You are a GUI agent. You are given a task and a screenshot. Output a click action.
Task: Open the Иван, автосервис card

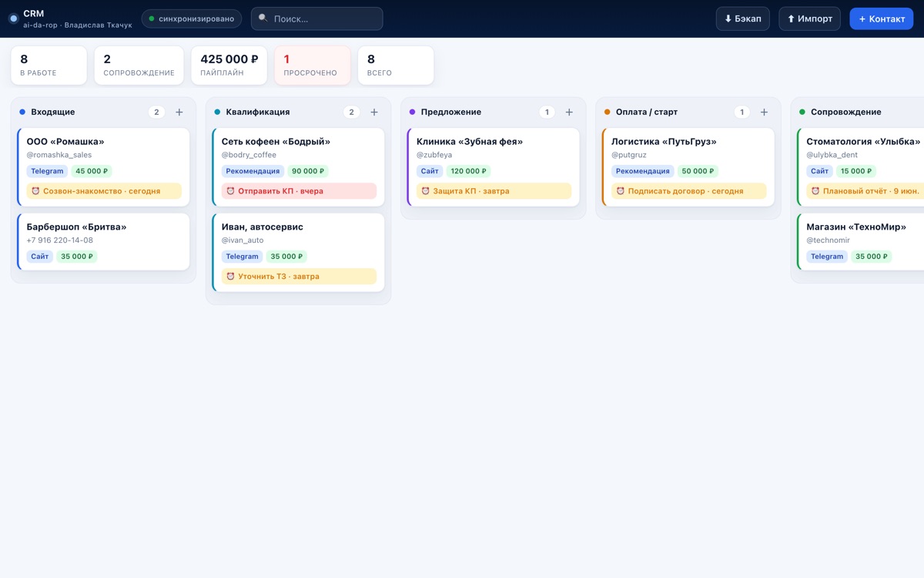tap(298, 253)
